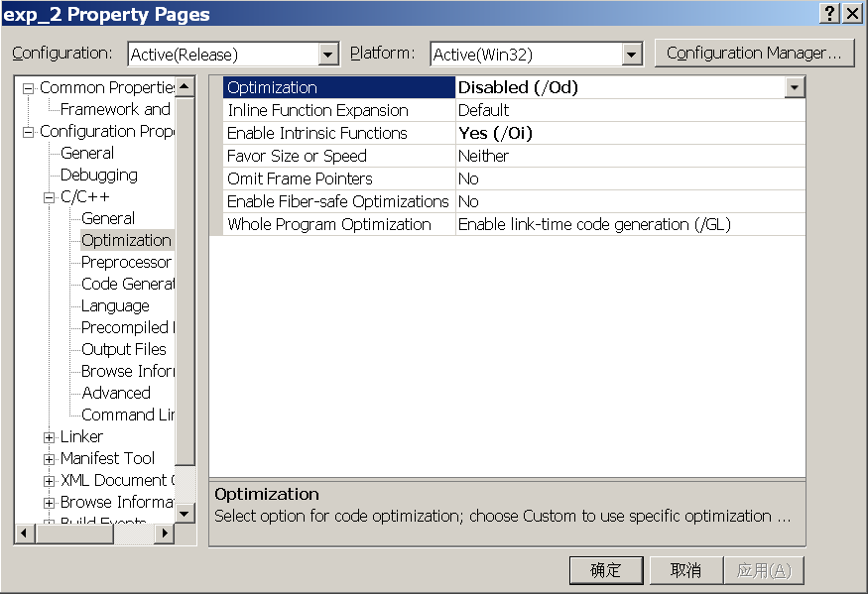Click the 确定 (OK) button
Viewport: 868px width, 594px height.
(606, 570)
